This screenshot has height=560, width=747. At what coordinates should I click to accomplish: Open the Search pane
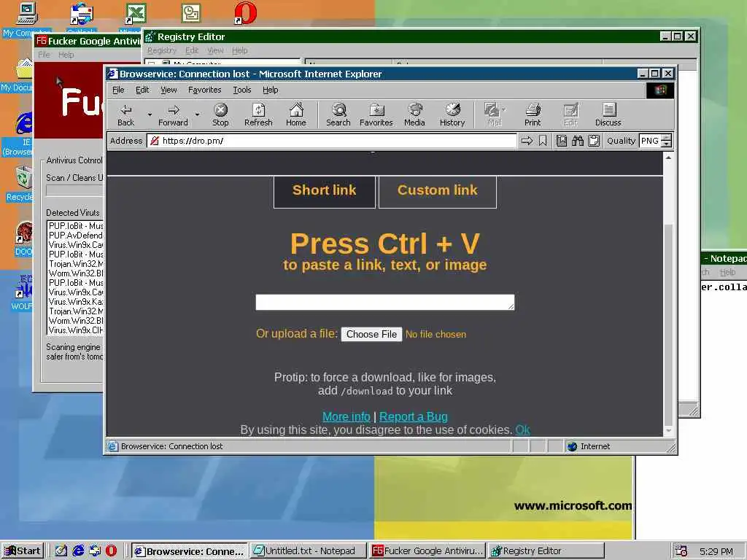[338, 115]
